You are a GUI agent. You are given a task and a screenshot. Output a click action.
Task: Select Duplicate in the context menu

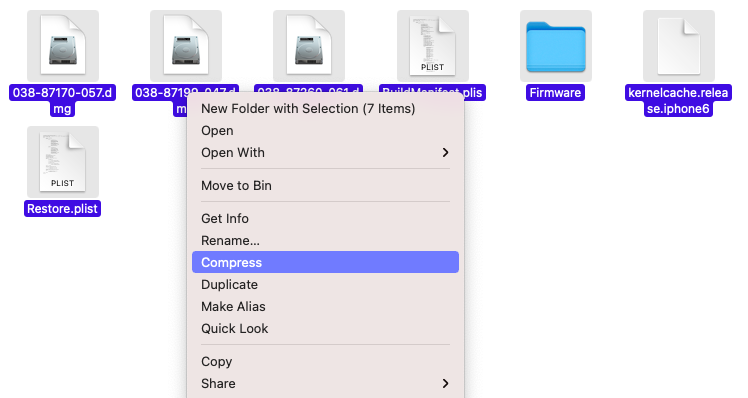coord(325,284)
